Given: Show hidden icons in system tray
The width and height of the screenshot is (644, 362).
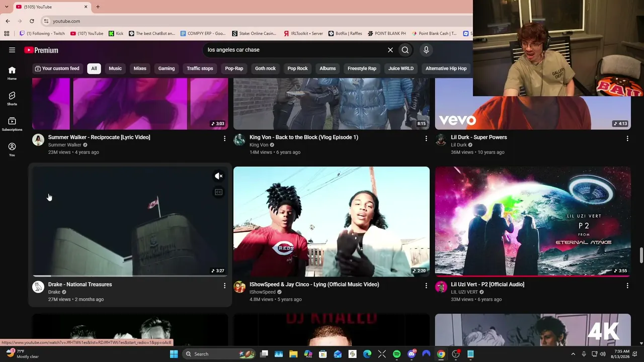Looking at the screenshot, I should click(573, 354).
